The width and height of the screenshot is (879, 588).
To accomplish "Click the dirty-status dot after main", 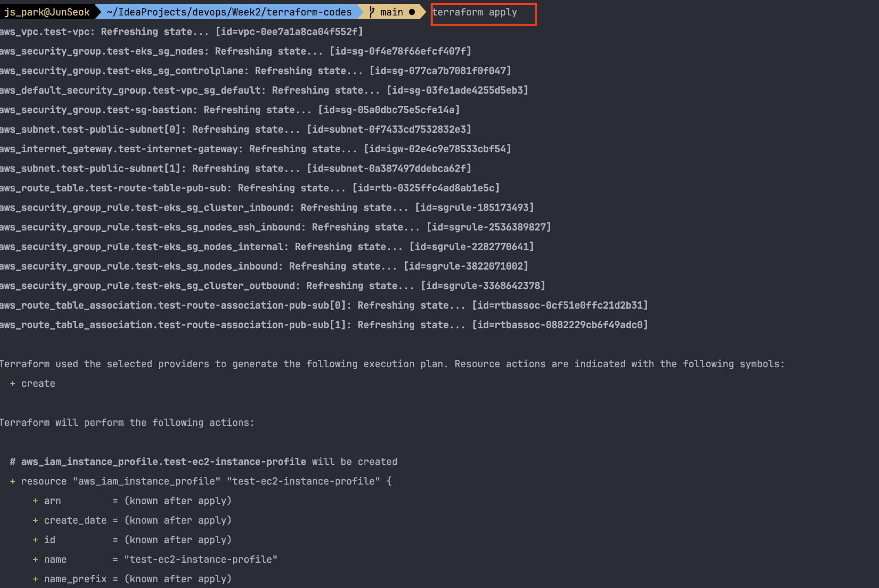I will pyautogui.click(x=412, y=12).
